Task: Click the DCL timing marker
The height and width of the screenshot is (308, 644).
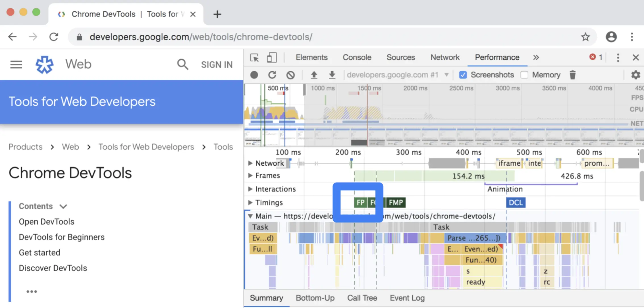Action: pyautogui.click(x=516, y=203)
